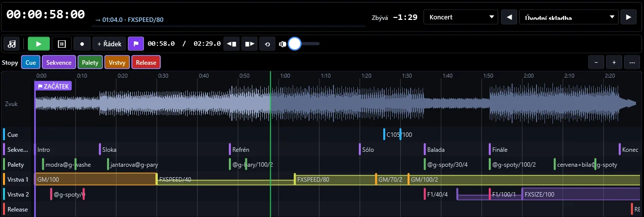The height and width of the screenshot is (217, 644).
Task: Pause playback with the pause button
Action: tap(62, 44)
